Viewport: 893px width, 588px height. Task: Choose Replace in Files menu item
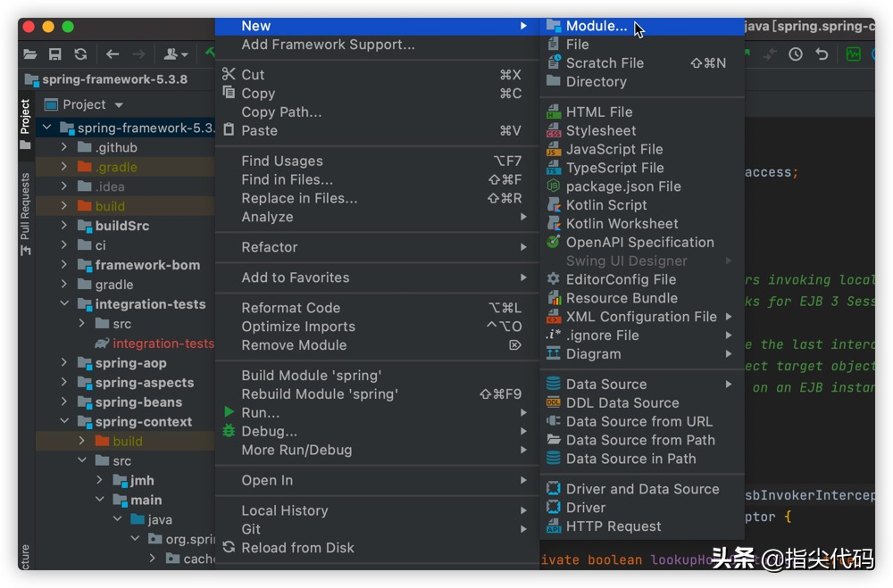(x=377, y=198)
